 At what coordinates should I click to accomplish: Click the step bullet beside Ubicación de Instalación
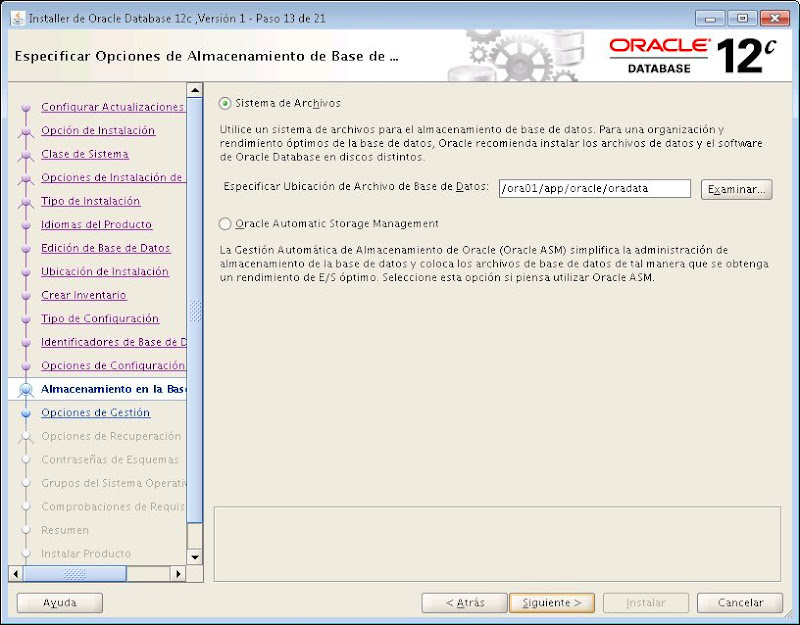pyautogui.click(x=26, y=272)
